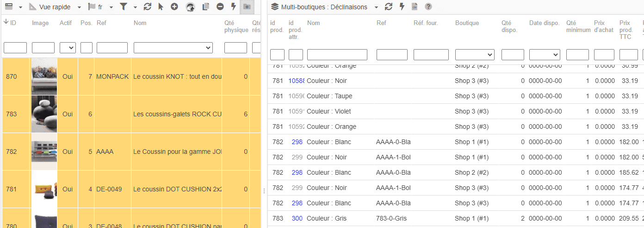Image resolution: width=644 pixels, height=228 pixels.
Task: Click lightning bolt in Multi-boutiques toolbar
Action: (402, 7)
